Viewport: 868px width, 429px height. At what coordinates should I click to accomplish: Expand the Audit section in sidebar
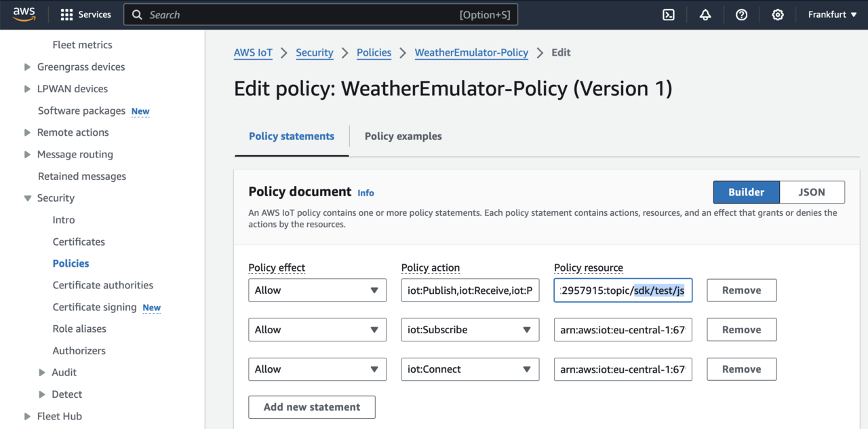point(42,373)
